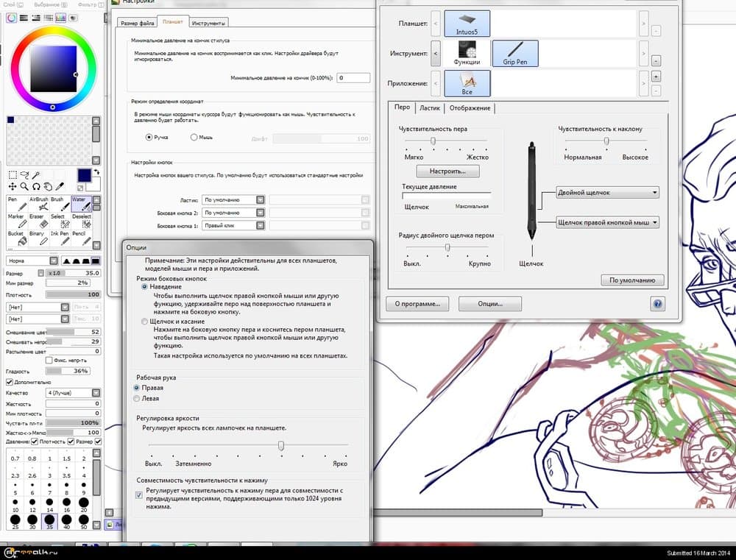Open the Двойной щелчок pen button dropdown
The height and width of the screenshot is (560, 736).
point(607,193)
